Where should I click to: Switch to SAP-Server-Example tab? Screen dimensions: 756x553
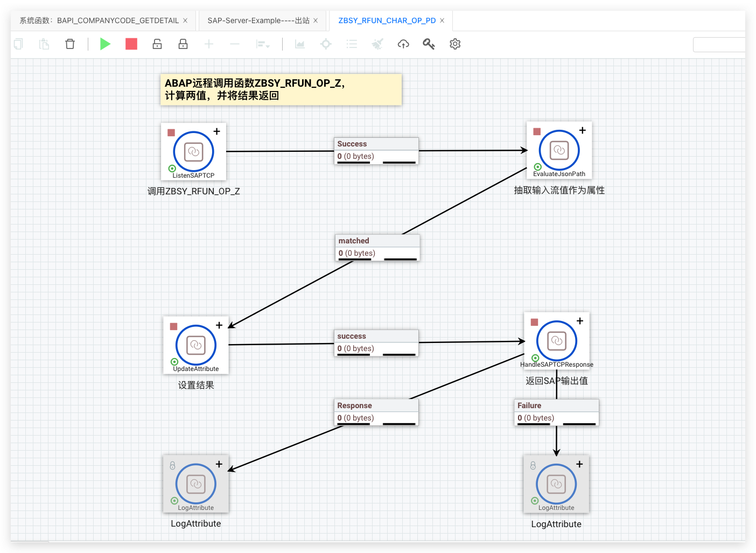258,20
